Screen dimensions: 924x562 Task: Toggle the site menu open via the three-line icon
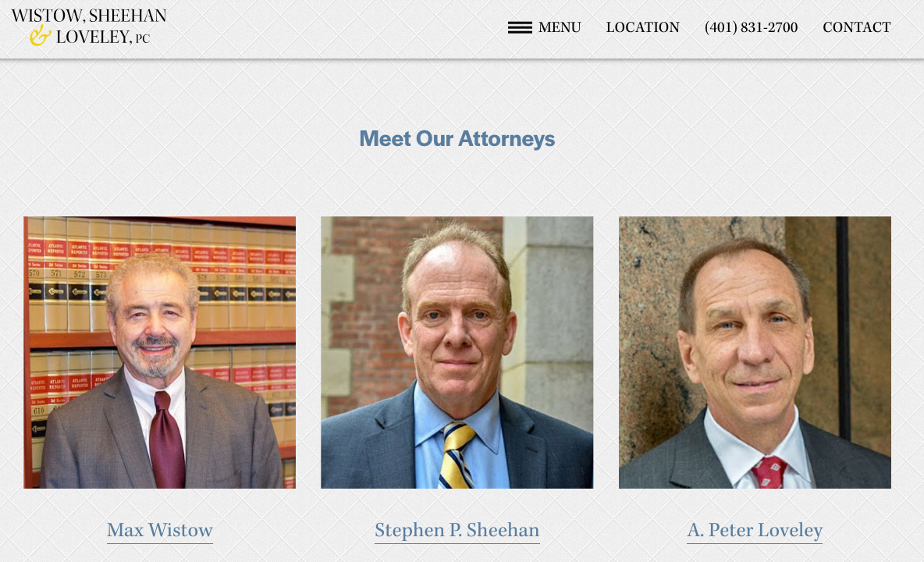pos(519,27)
